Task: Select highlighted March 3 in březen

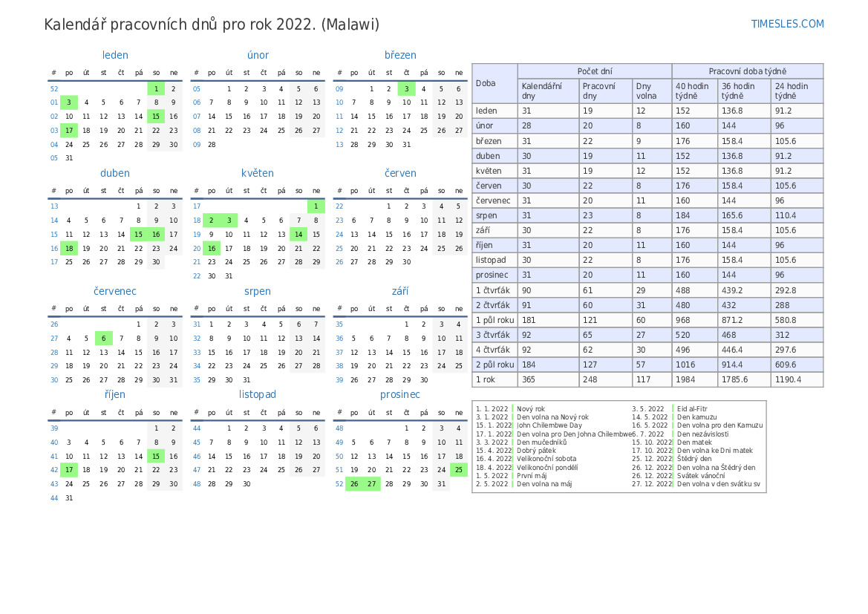Action: (406, 88)
